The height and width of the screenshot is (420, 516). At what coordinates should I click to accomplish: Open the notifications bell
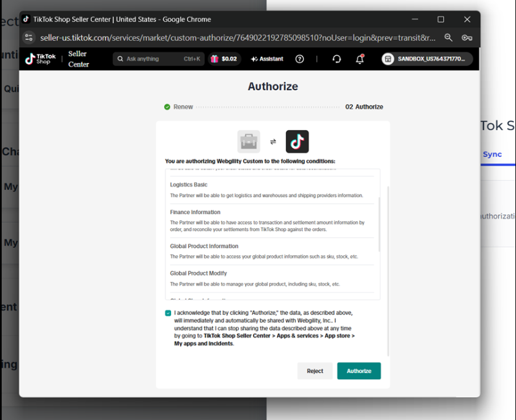[360, 59]
